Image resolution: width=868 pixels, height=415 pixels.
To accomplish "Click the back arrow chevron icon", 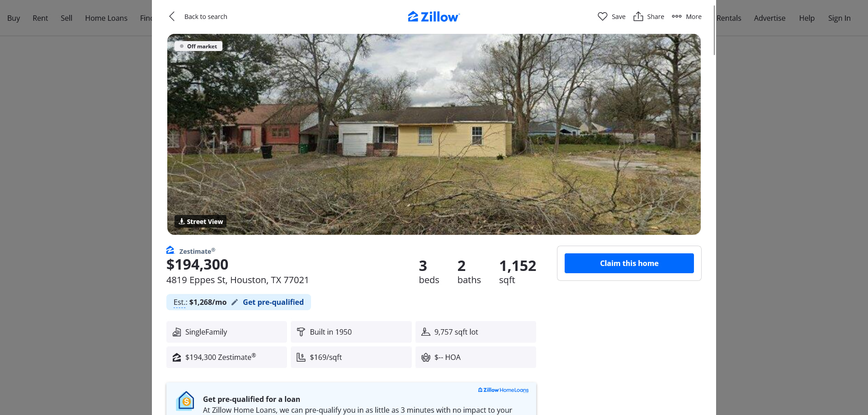I will pyautogui.click(x=172, y=17).
